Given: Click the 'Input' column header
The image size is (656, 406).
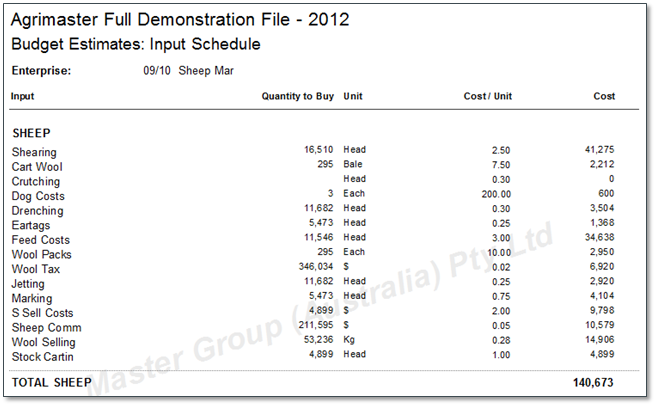Looking at the screenshot, I should (22, 96).
